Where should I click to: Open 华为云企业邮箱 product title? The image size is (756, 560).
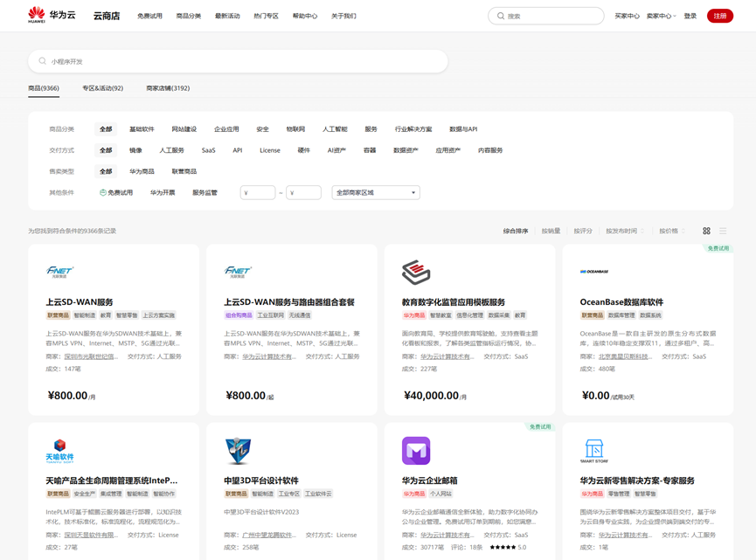pos(430,480)
